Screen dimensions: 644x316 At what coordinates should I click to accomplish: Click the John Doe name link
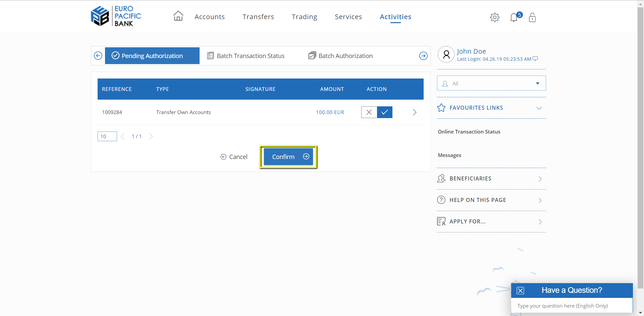[471, 51]
